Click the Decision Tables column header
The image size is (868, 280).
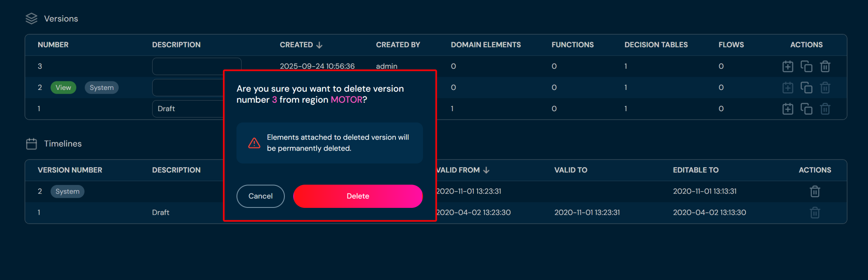tap(656, 45)
